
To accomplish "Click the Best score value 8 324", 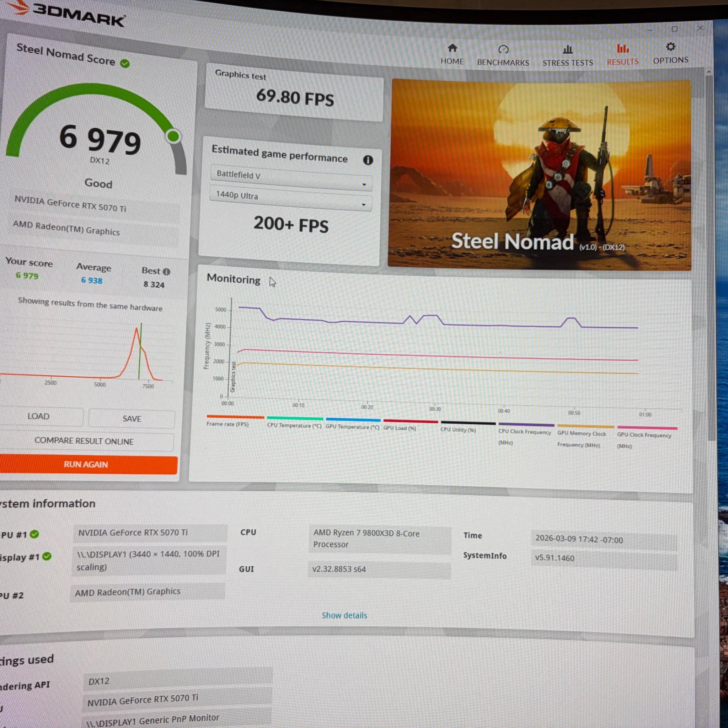I will coord(154,284).
